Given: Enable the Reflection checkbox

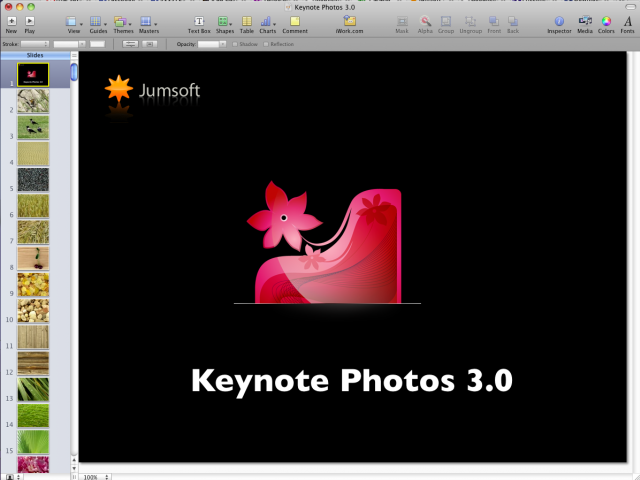Looking at the screenshot, I should point(266,44).
